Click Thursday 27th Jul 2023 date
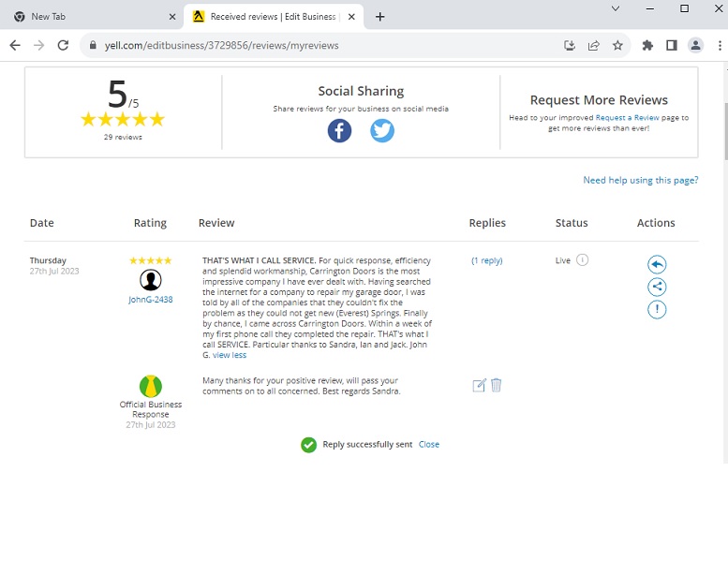The image size is (728, 576). [53, 265]
